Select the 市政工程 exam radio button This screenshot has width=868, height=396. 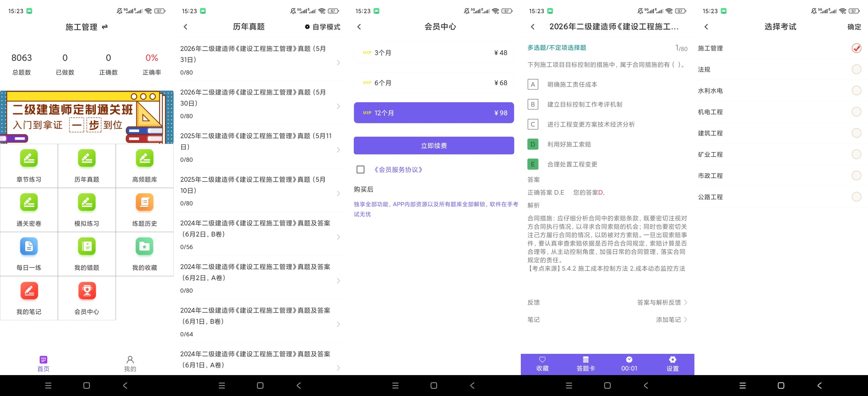pyautogui.click(x=856, y=176)
